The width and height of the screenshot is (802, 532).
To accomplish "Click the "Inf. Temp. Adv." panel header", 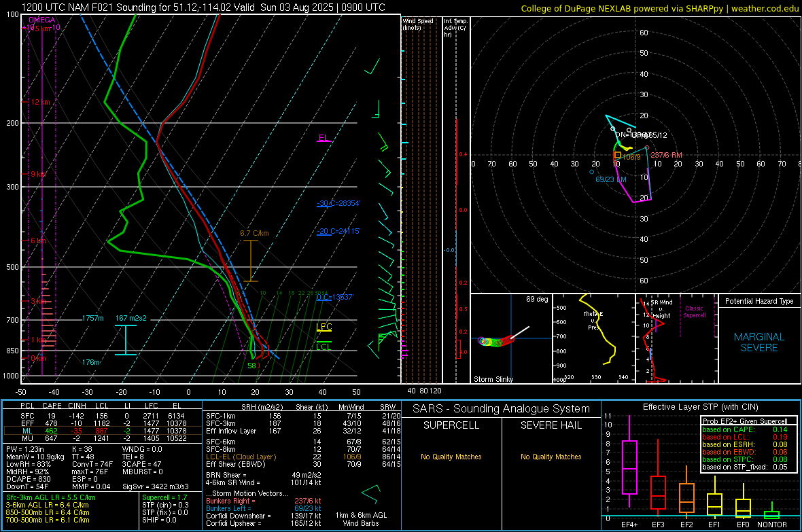I will coord(455,28).
